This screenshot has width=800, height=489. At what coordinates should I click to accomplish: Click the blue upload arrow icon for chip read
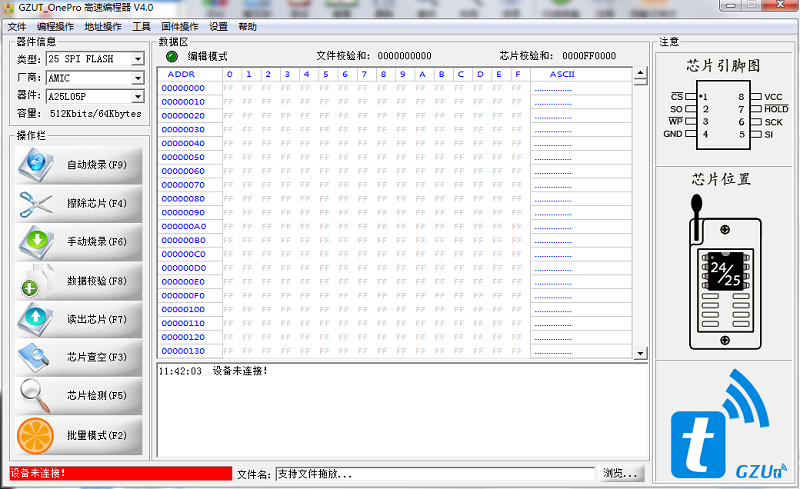[35, 319]
